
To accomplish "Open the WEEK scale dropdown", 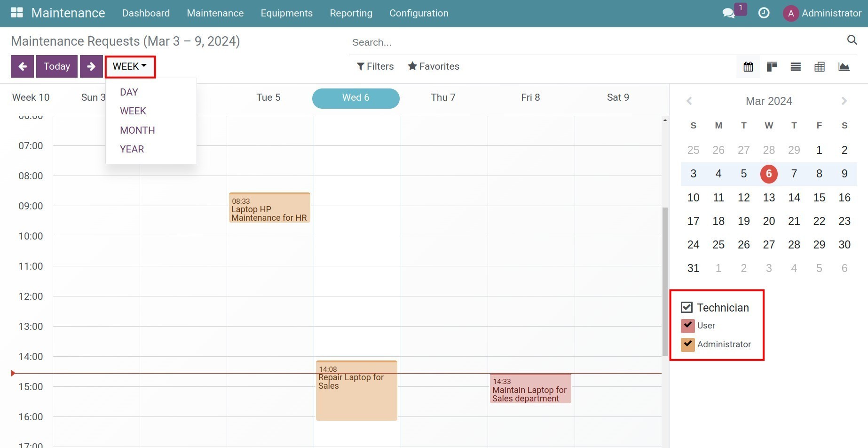I will pos(130,66).
